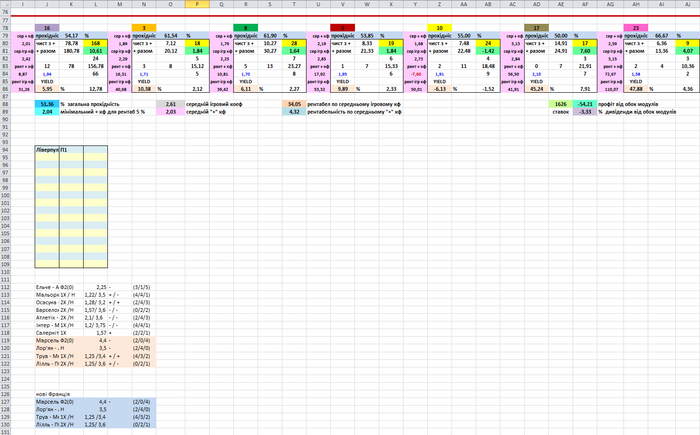The height and width of the screenshot is (435, 700).
Task: Click the '(3/1/5)' cell in row 112
Action: click(144, 287)
